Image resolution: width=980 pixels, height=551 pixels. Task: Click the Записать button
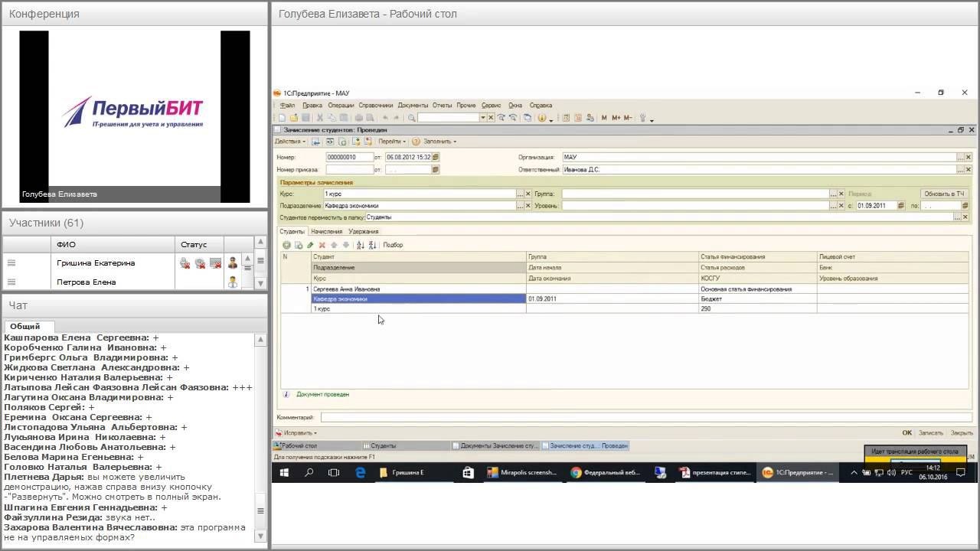(x=931, y=433)
